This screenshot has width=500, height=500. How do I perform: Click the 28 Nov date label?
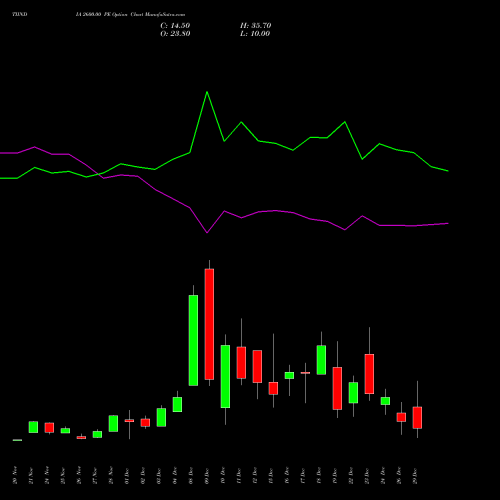coord(111,475)
